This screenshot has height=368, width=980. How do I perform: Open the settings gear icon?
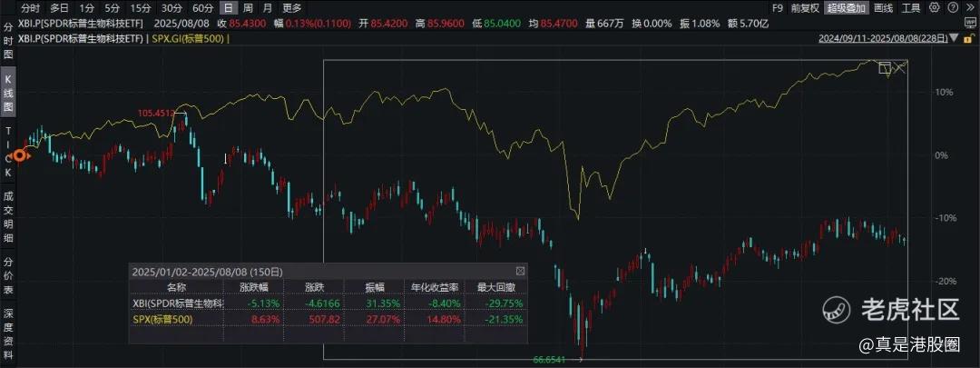point(935,7)
